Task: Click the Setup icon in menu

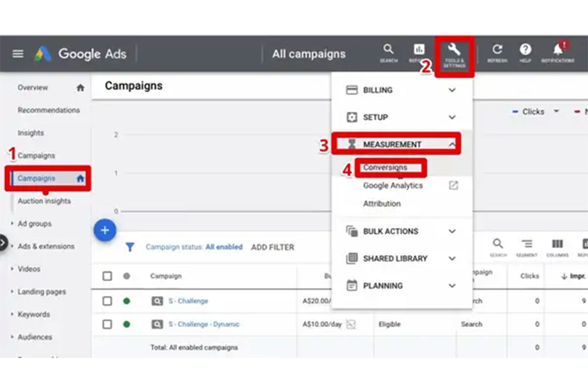Action: coord(351,117)
